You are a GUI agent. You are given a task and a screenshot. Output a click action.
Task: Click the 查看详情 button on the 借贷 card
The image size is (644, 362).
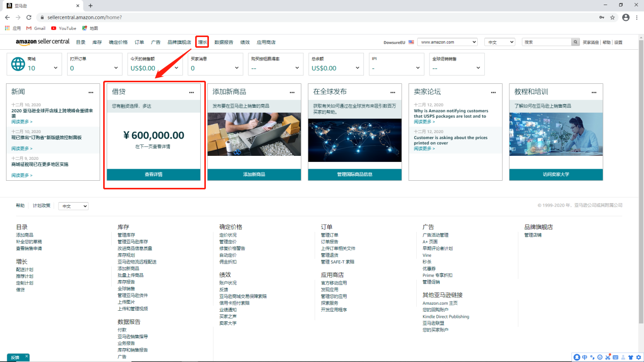pyautogui.click(x=154, y=175)
